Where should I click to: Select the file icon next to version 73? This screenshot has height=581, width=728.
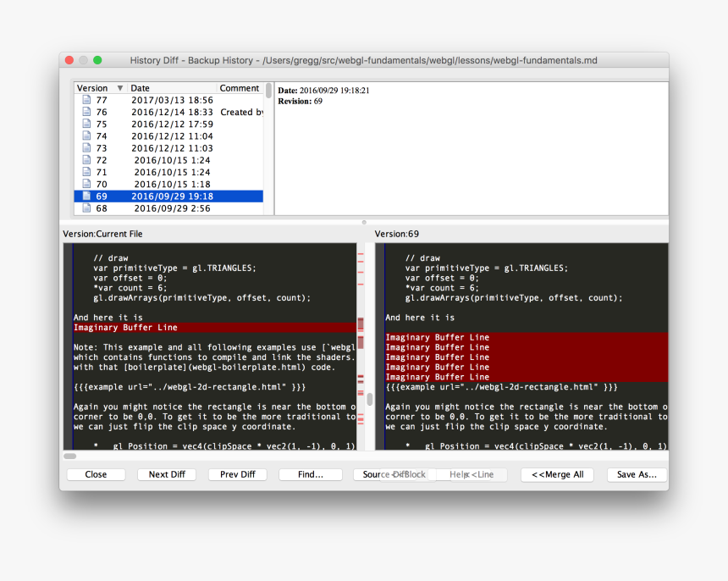[85, 148]
